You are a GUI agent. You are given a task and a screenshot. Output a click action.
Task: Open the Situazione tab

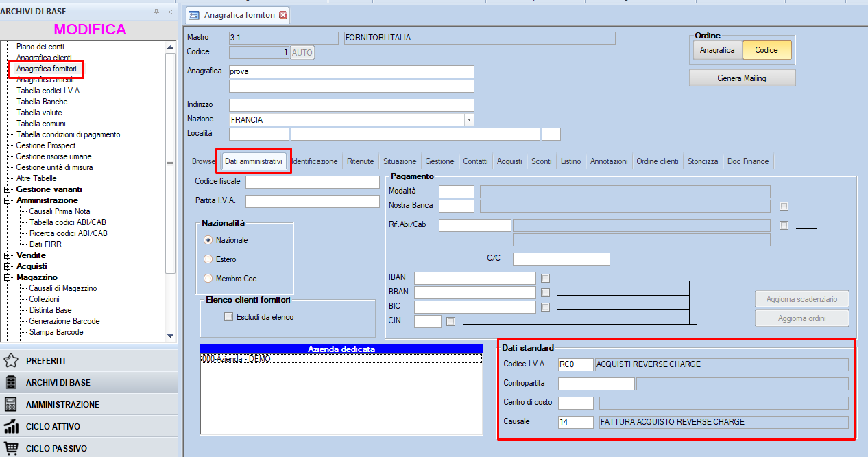click(400, 161)
